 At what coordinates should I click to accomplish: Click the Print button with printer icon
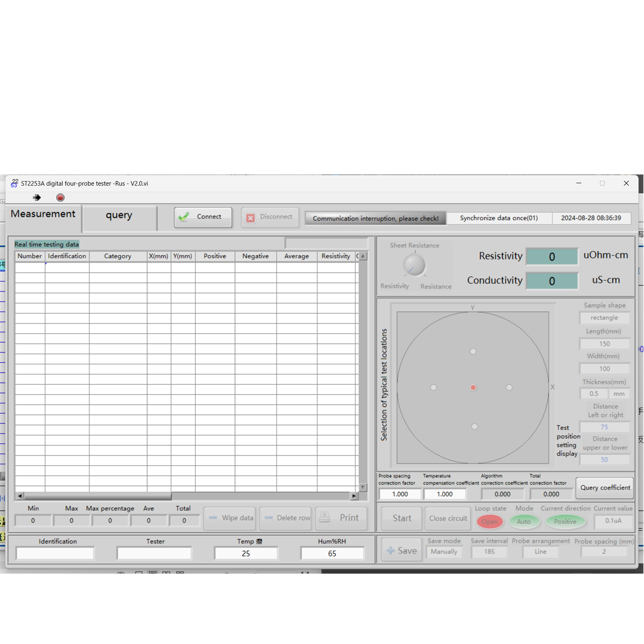click(x=341, y=518)
